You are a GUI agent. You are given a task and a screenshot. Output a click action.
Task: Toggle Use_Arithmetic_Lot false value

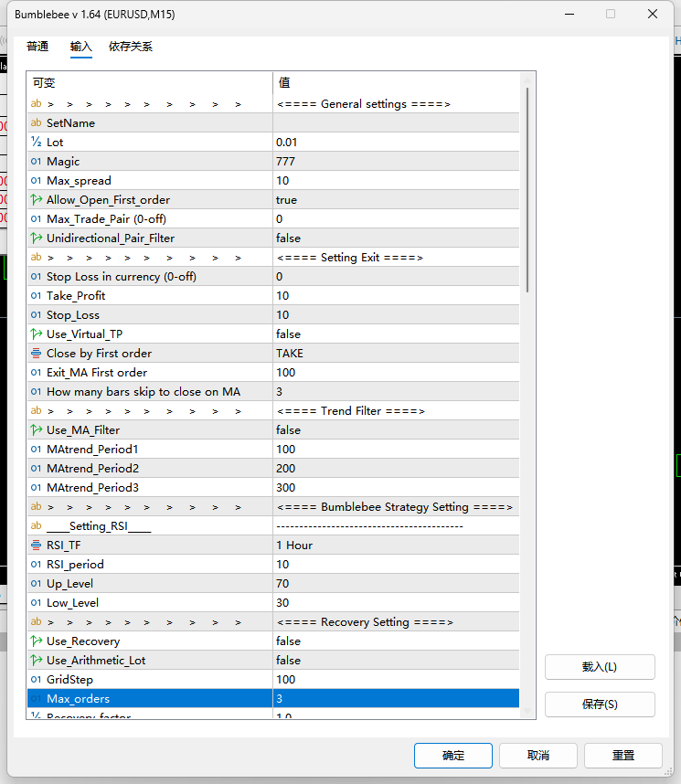pos(397,661)
